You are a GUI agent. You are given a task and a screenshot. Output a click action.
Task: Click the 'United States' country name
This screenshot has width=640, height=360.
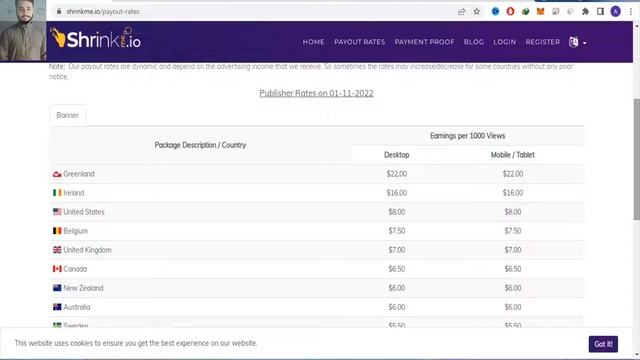coord(84,212)
